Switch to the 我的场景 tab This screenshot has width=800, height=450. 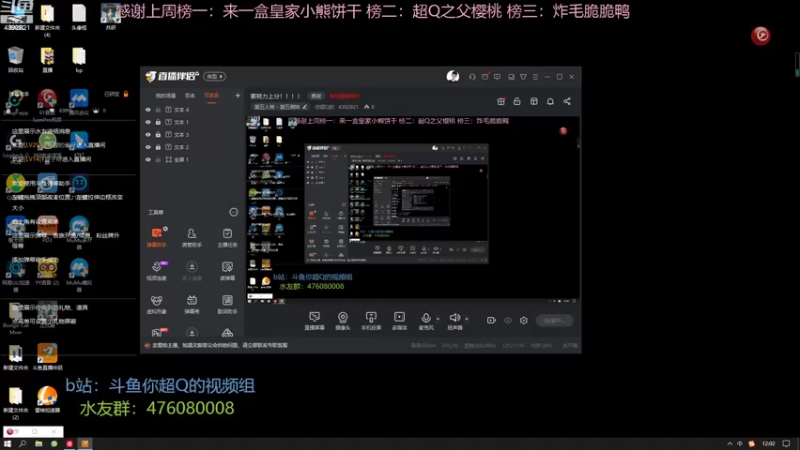[165, 95]
